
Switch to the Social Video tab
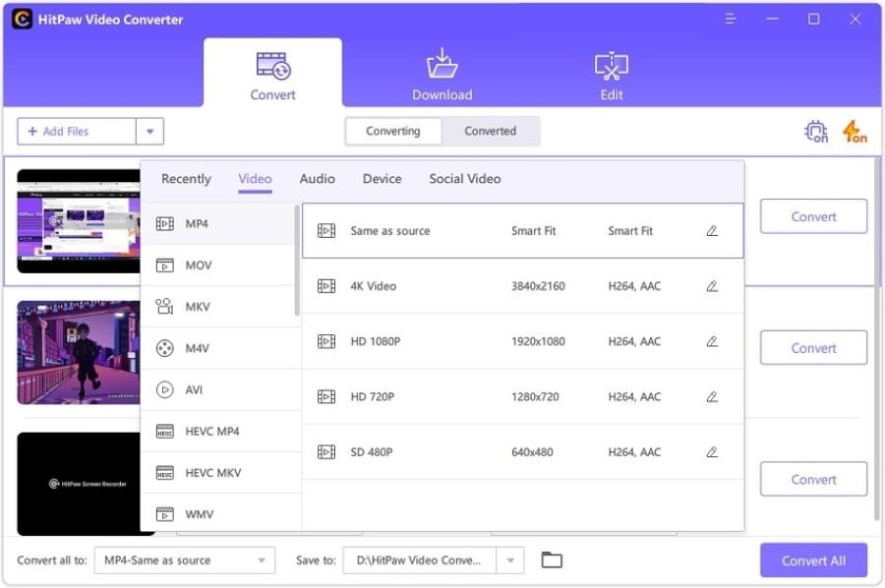click(x=464, y=179)
